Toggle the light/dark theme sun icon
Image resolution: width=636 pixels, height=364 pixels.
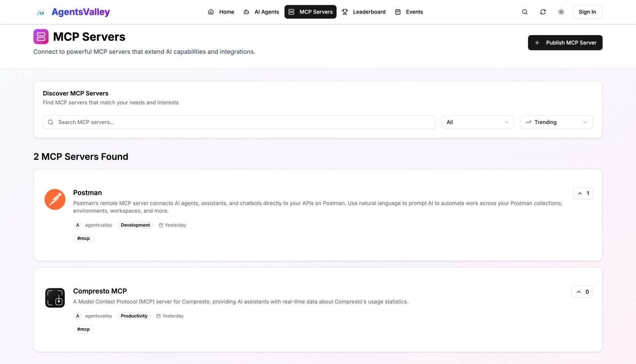[x=561, y=12]
